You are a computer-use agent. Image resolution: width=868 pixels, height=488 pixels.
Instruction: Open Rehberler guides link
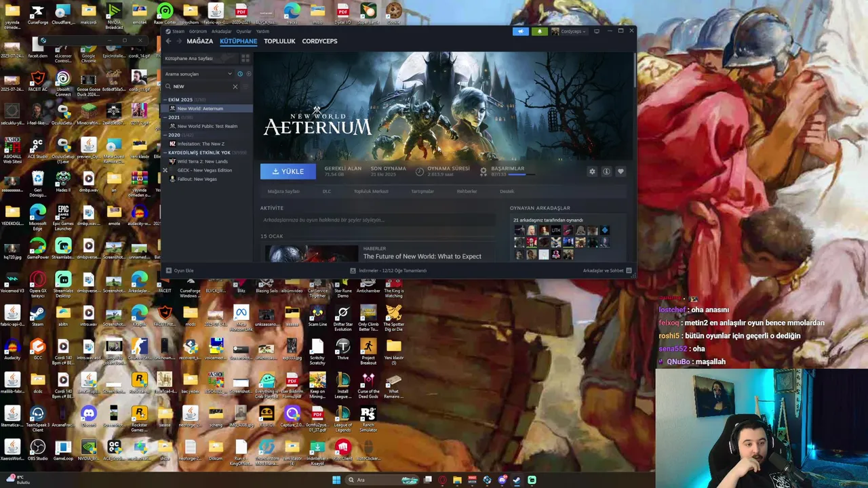tap(467, 191)
